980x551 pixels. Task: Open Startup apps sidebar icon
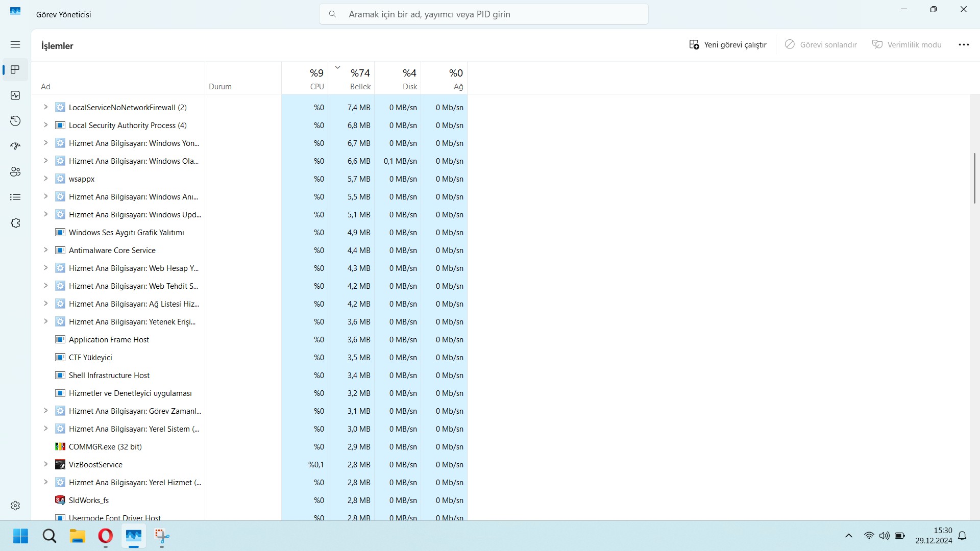pos(15,146)
